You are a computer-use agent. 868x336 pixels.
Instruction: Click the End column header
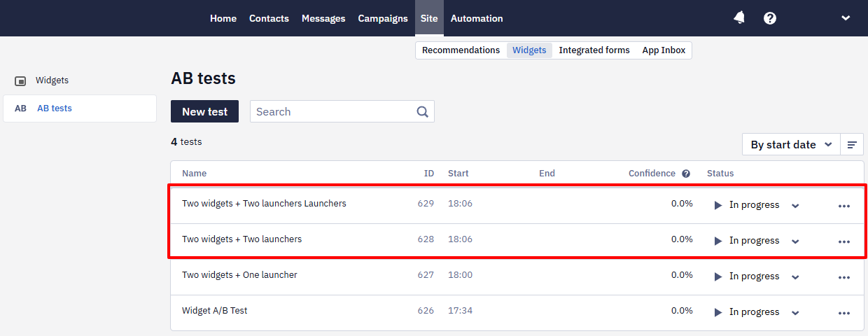pos(547,174)
